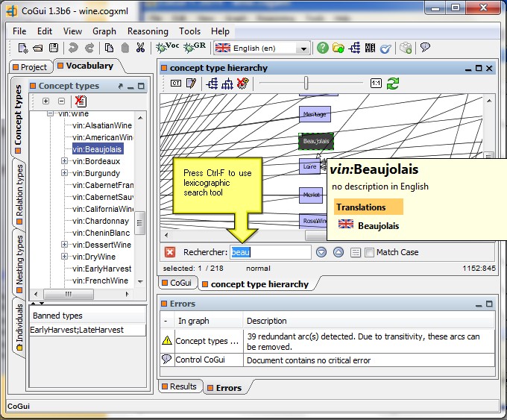Switch to the Relation types side tab

(x=19, y=194)
